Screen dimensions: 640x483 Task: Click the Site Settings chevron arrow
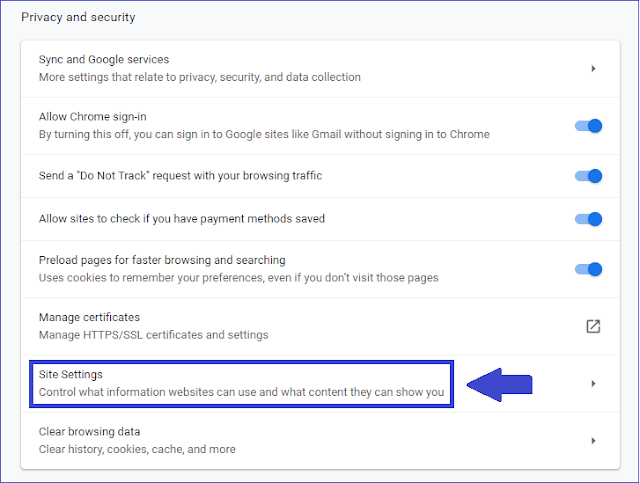(x=593, y=383)
